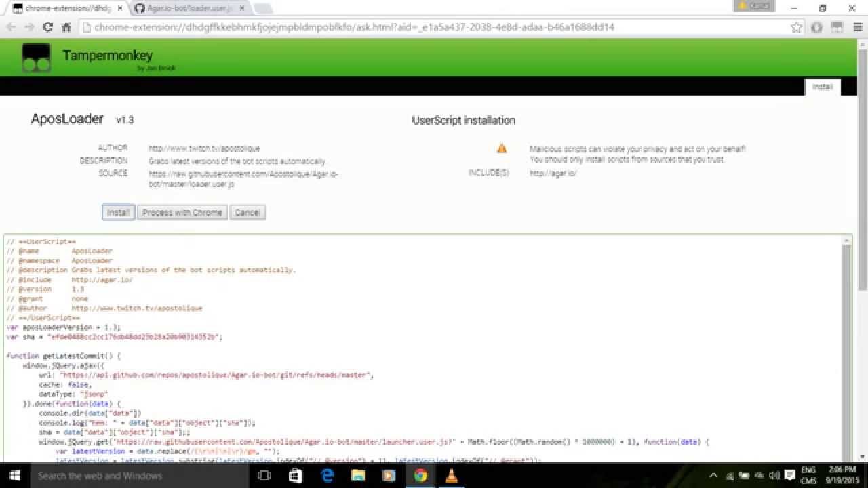Click the AposLoader script title

tap(67, 119)
